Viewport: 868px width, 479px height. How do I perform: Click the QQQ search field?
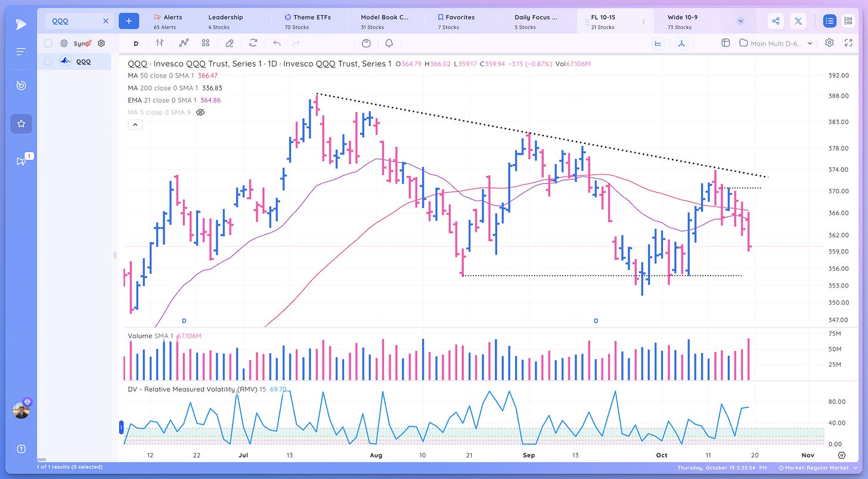78,21
